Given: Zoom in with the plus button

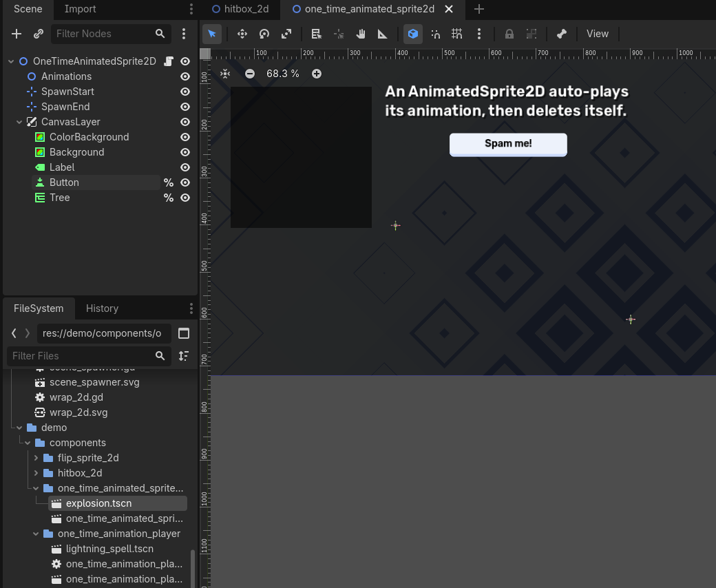Looking at the screenshot, I should pyautogui.click(x=317, y=74).
